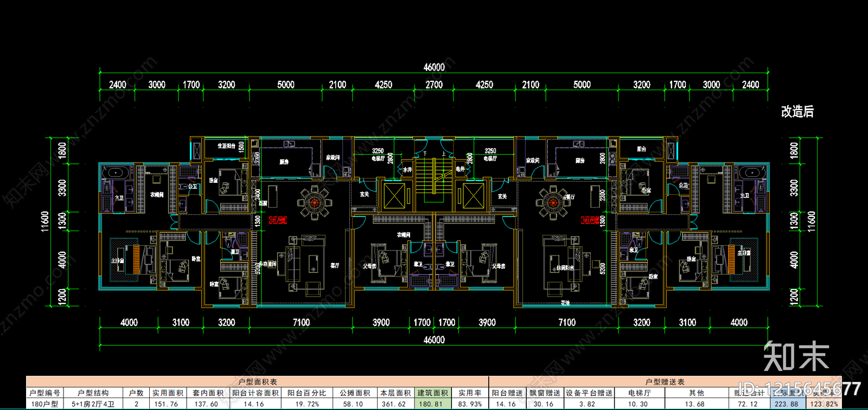Click the right red 181户型 unit tag
The height and width of the screenshot is (410, 868).
pyautogui.click(x=590, y=220)
